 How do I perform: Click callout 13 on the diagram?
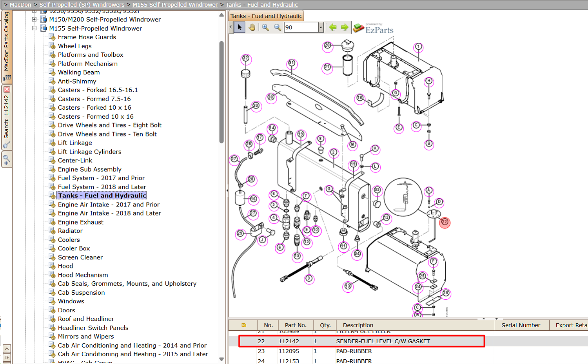348,286
